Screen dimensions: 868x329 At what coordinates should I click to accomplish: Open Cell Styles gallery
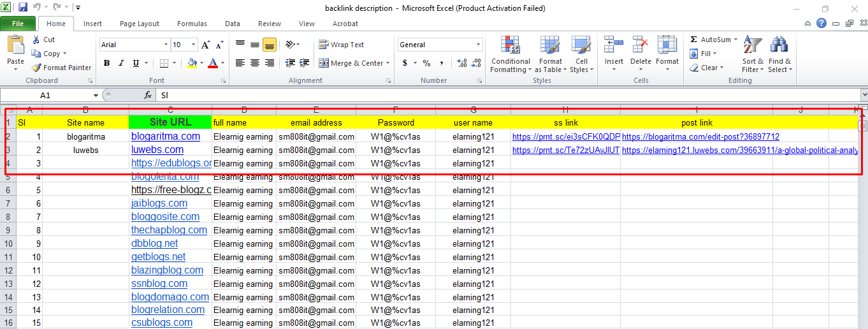click(x=581, y=55)
